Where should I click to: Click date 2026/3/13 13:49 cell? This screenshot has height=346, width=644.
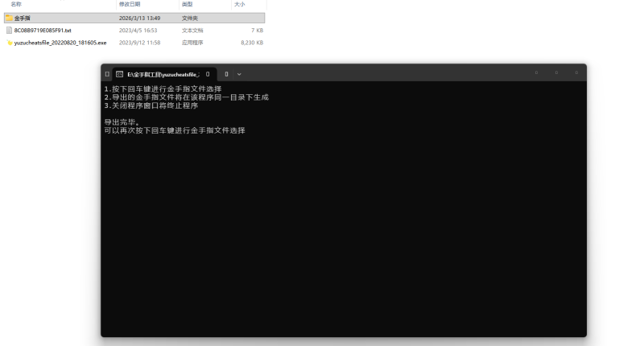[x=139, y=18]
